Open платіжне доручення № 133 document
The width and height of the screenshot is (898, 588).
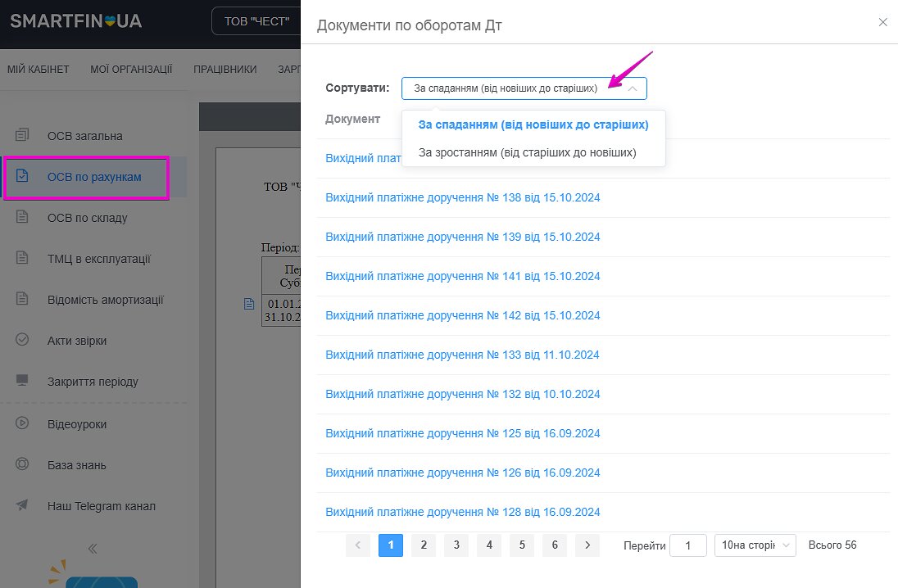(x=462, y=355)
